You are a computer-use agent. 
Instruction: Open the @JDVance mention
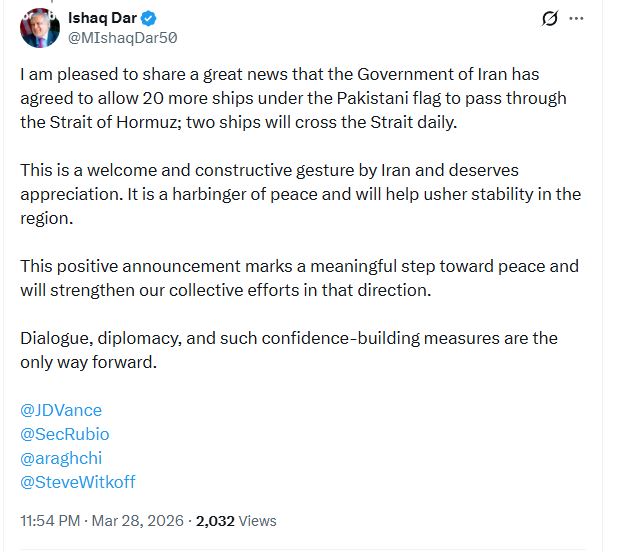61,410
